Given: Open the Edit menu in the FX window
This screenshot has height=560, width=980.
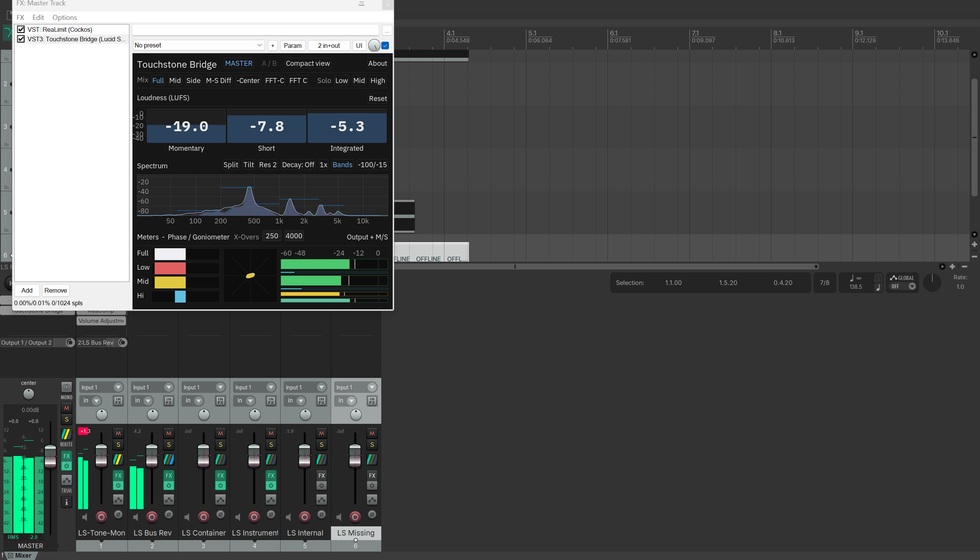Looking at the screenshot, I should pos(38,18).
